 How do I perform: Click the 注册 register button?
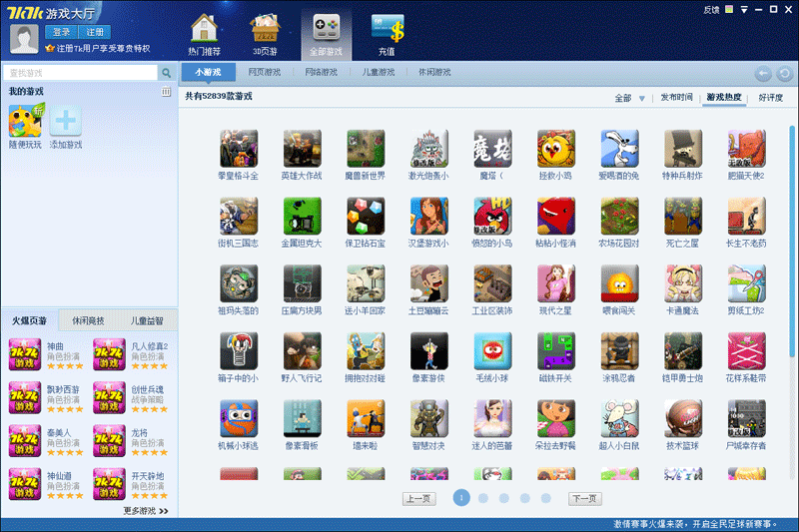(94, 32)
